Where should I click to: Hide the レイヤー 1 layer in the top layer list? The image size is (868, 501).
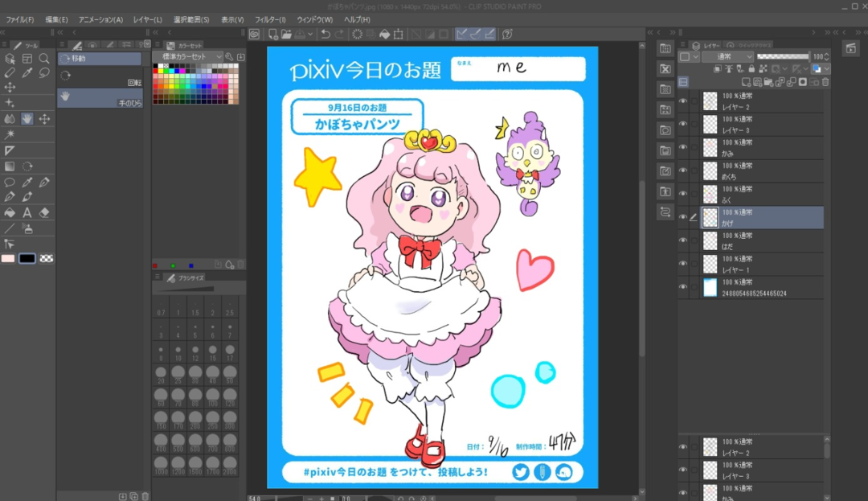point(683,264)
